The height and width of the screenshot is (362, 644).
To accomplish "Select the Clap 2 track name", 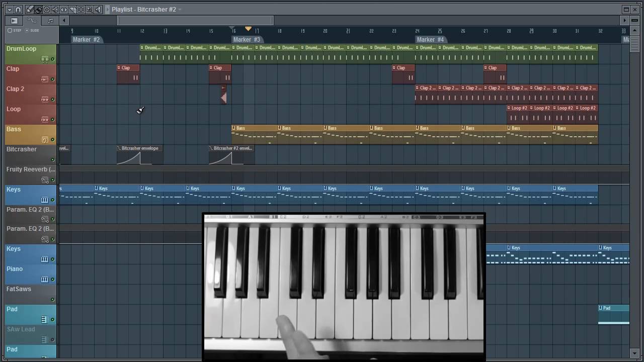I will tap(15, 89).
